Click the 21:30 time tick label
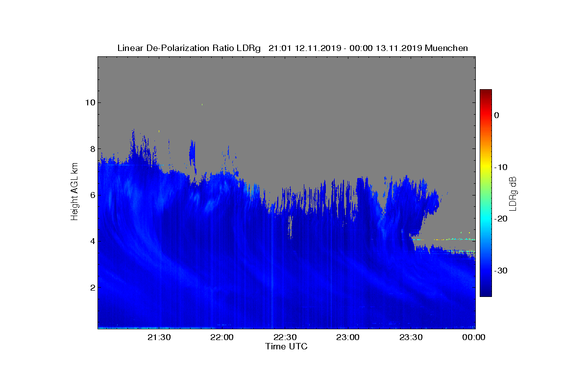Image resolution: width=588 pixels, height=392 pixels. [160, 338]
